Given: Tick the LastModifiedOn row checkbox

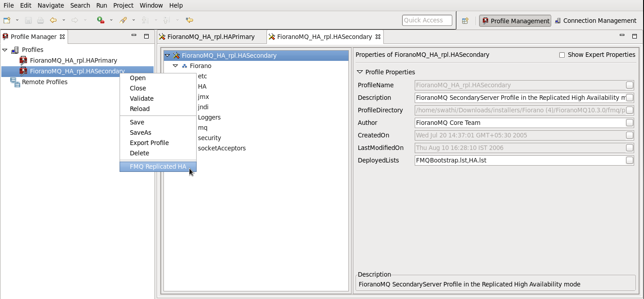Looking at the screenshot, I should [x=630, y=148].
